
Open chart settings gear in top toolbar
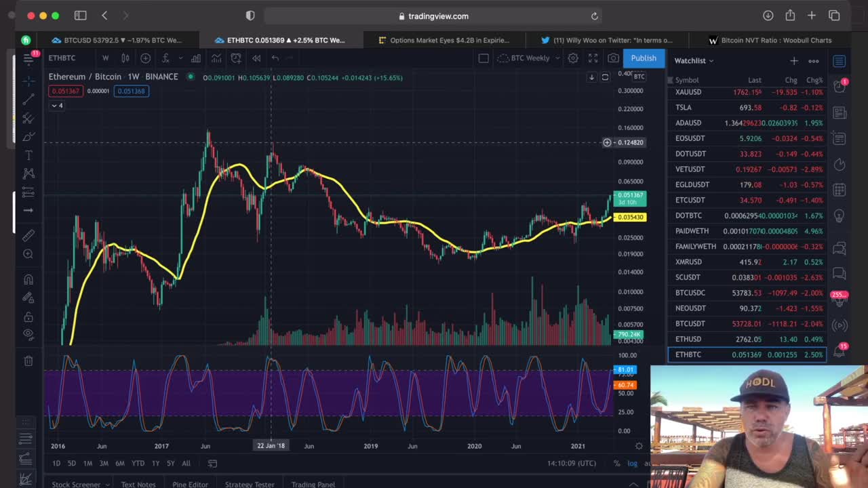(x=573, y=58)
